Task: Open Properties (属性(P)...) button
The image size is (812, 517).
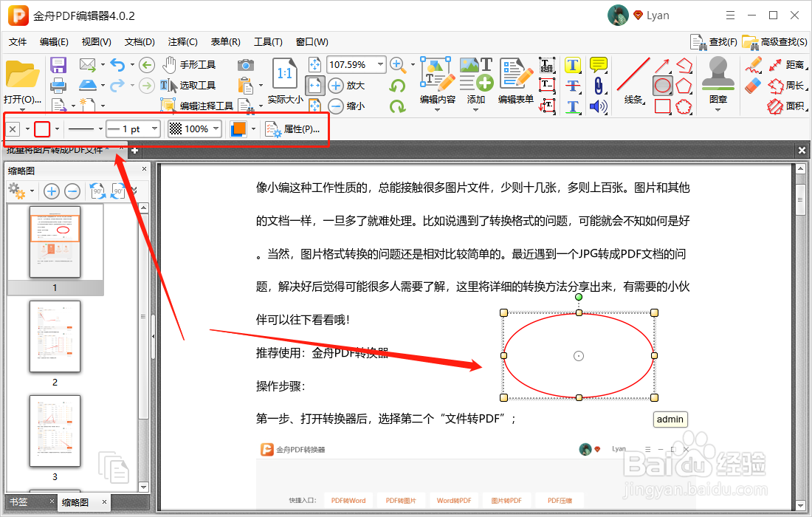Action: point(292,129)
